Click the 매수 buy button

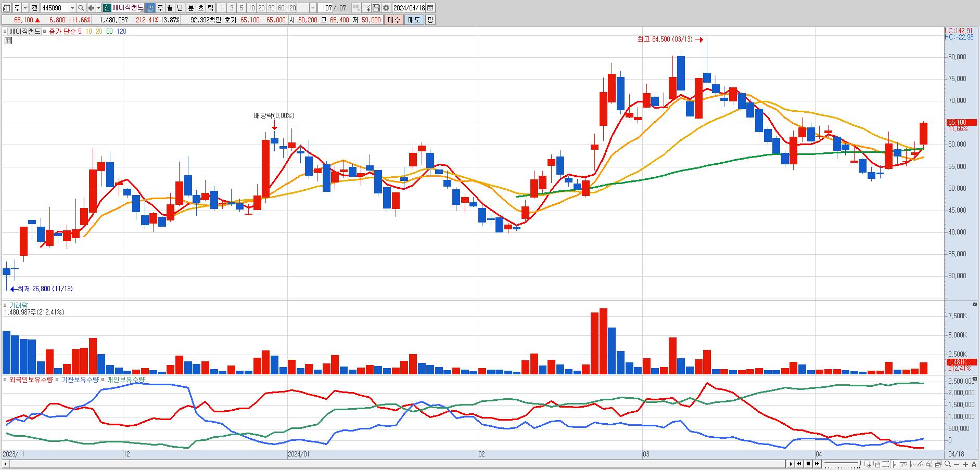[394, 20]
